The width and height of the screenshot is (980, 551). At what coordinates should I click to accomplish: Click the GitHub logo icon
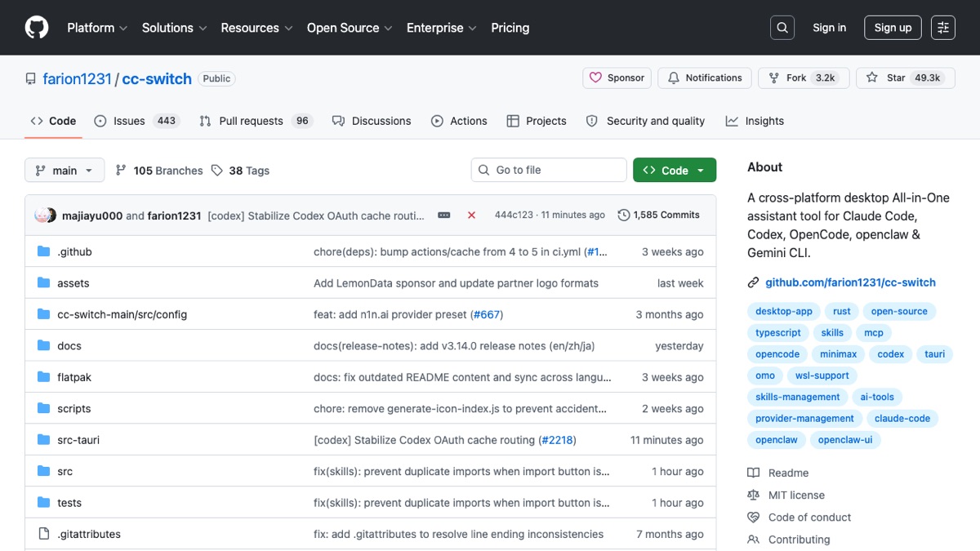[x=37, y=28]
